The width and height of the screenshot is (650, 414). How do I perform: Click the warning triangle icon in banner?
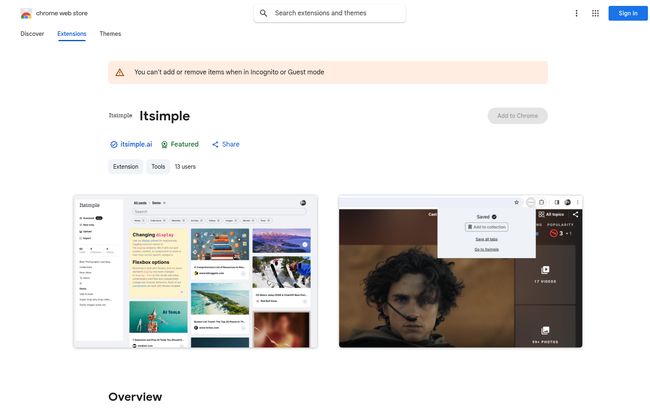[x=120, y=73]
